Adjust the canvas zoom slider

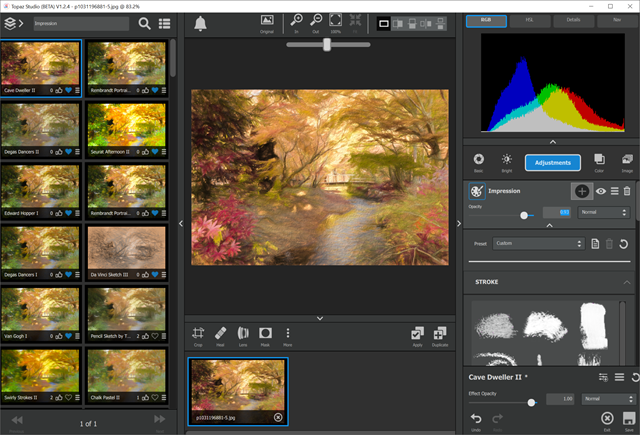(x=328, y=45)
